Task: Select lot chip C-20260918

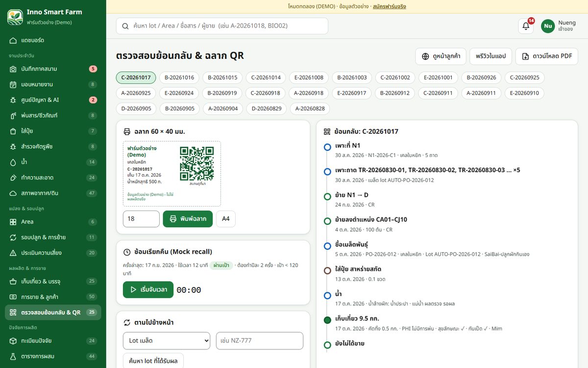Action: coord(266,93)
